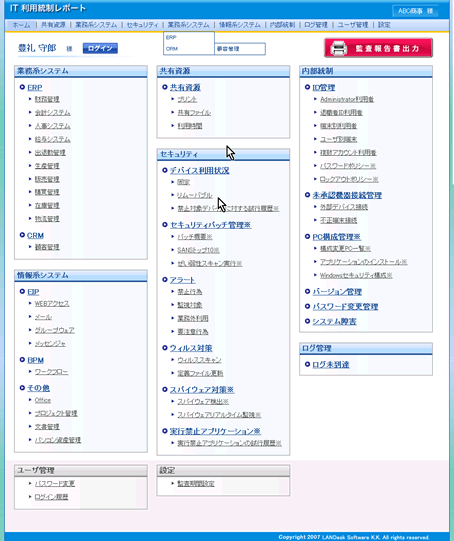
Task: Open the 未承認機器接続管理 link
Action: 347,195
